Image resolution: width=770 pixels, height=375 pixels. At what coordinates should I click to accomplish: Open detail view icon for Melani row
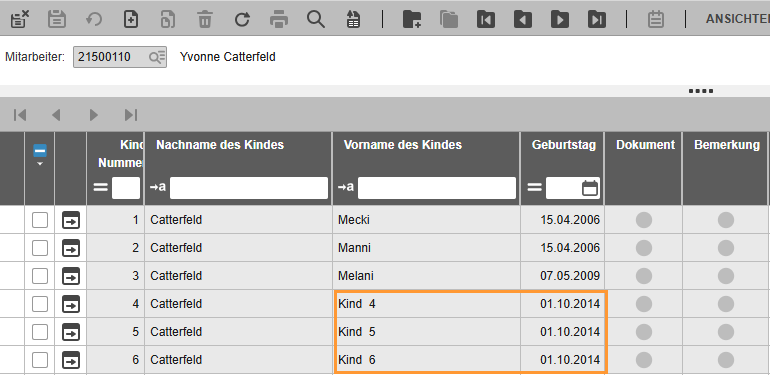click(x=71, y=276)
